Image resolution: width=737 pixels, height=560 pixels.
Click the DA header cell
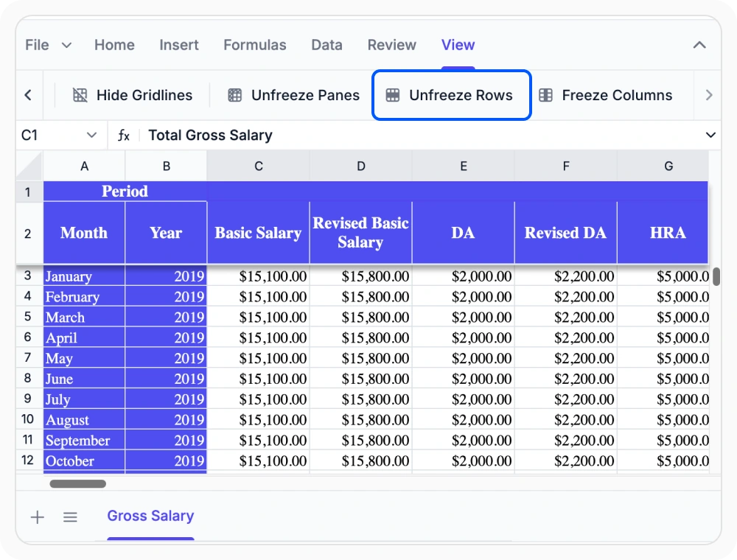(463, 233)
